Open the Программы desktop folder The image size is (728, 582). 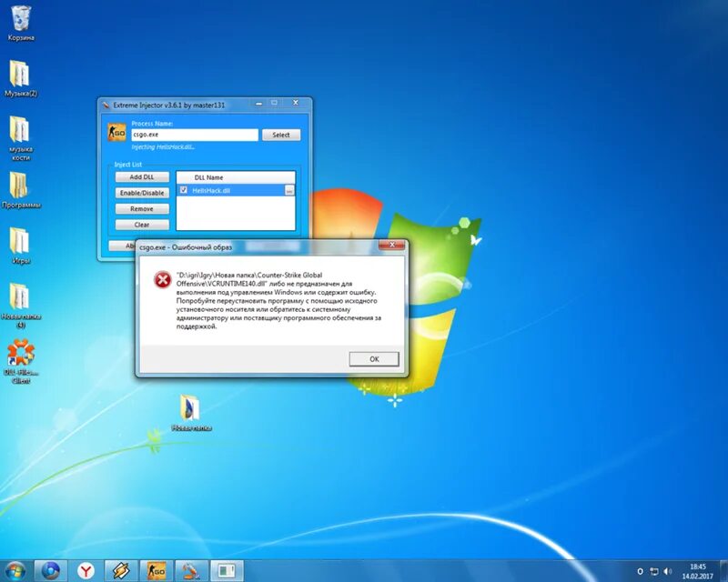(20, 190)
